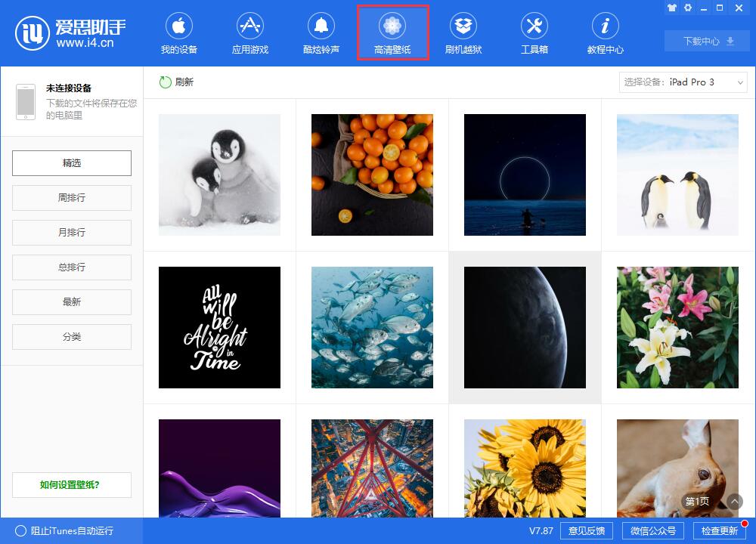
Task: Open the 刷机越狱 flash and jailbreak section
Action: (463, 34)
